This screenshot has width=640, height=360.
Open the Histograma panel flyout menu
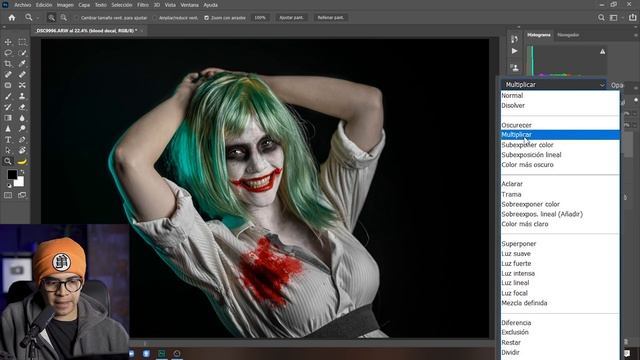coord(636,35)
